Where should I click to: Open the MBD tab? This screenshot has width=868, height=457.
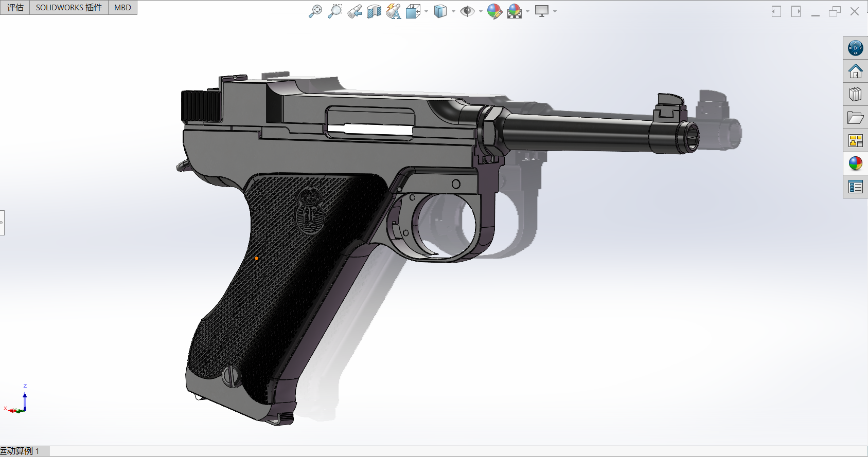[x=122, y=8]
